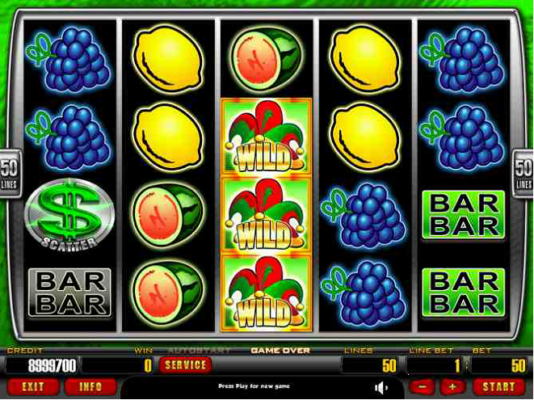The image size is (534, 400).
Task: Select the watermelon on the middle reel
Action: pos(266,59)
